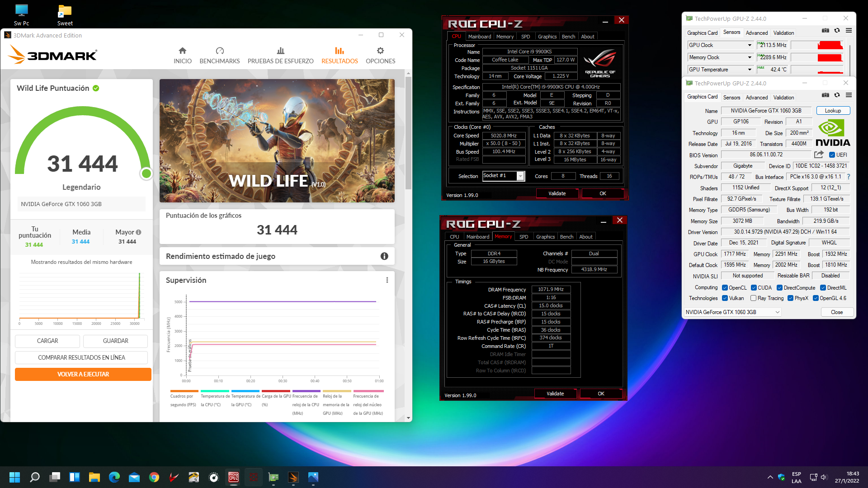
Task: Open Google Chrome from the taskbar
Action: (x=154, y=477)
